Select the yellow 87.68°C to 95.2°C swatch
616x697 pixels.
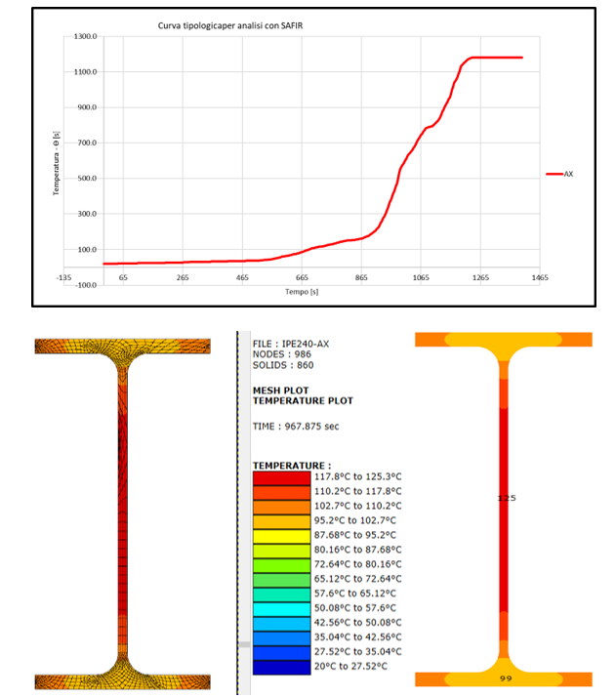281,536
